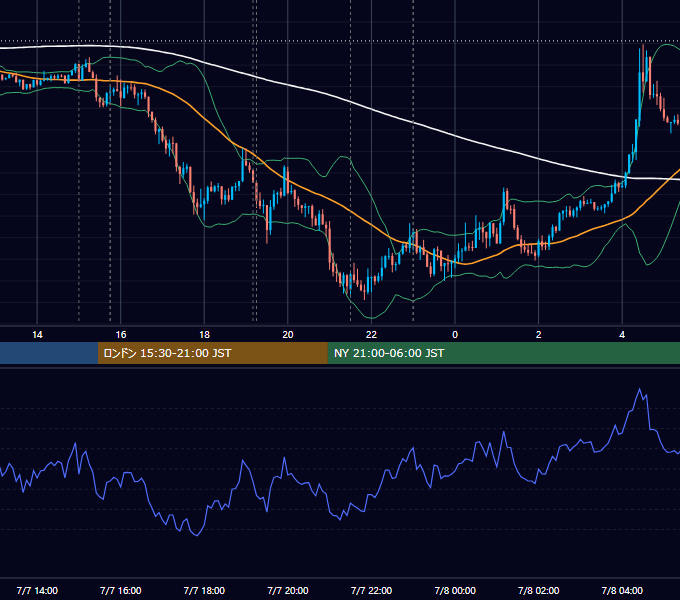Screen dimensions: 680x600
Task: Click the 7/8 04:00 indicator time label
Action: click(x=622, y=590)
